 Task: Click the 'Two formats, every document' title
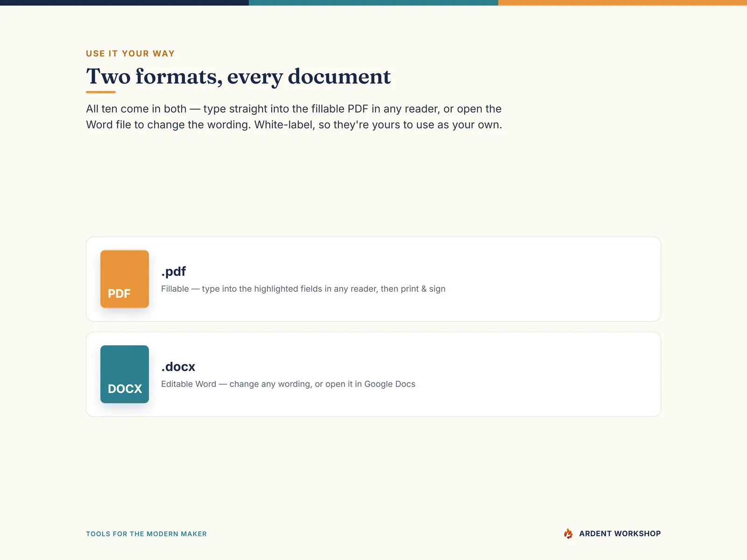tap(239, 76)
